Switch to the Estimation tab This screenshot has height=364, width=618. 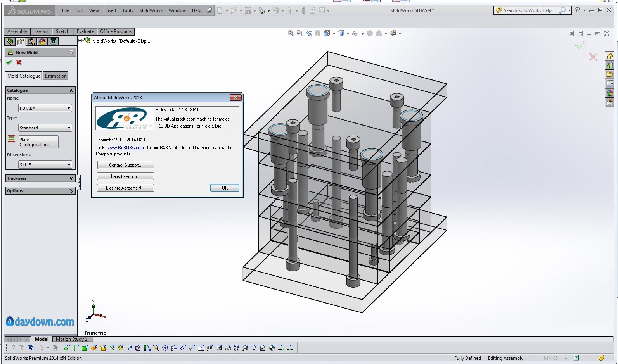pyautogui.click(x=55, y=76)
